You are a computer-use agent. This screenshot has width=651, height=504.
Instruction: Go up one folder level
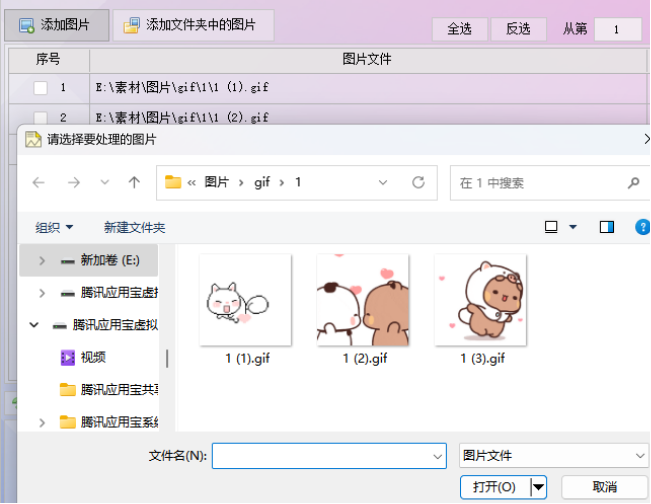pyautogui.click(x=134, y=182)
